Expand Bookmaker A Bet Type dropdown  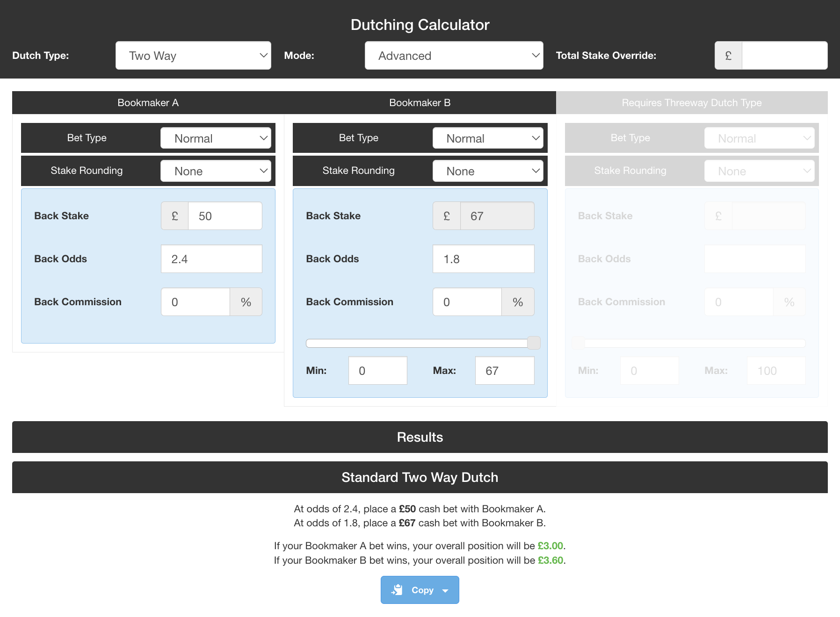pyautogui.click(x=216, y=138)
